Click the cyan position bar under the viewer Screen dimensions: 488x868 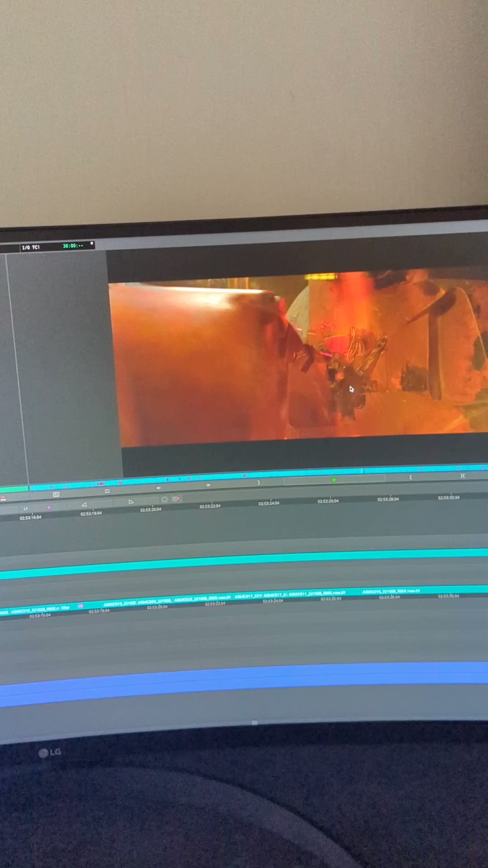pos(258,478)
